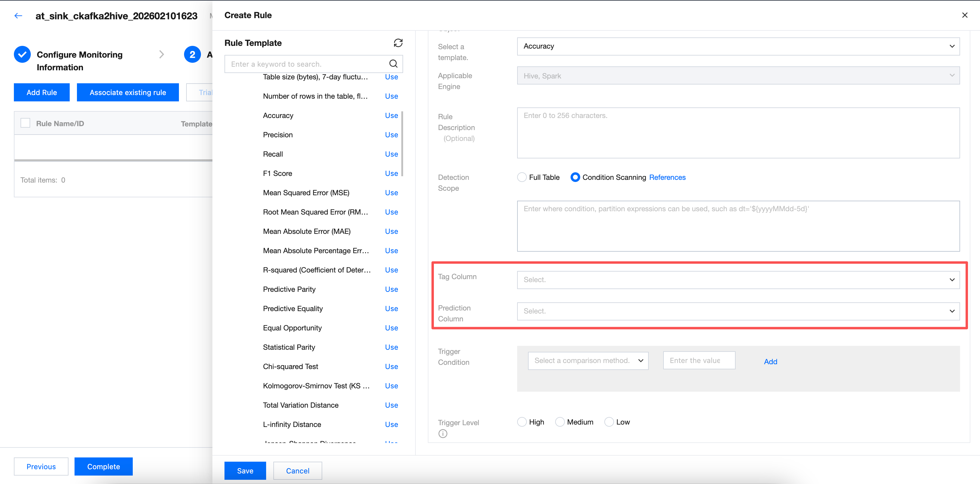Screen dimensions: 980x484
Task: Click the completed step checkmark icon
Action: pos(22,55)
